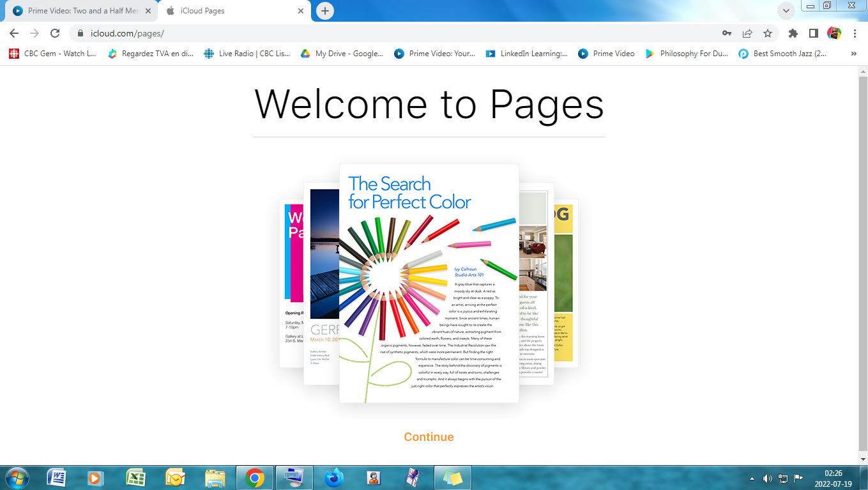Open the Chrome profile avatar
The width and height of the screenshot is (868, 490).
834,33
